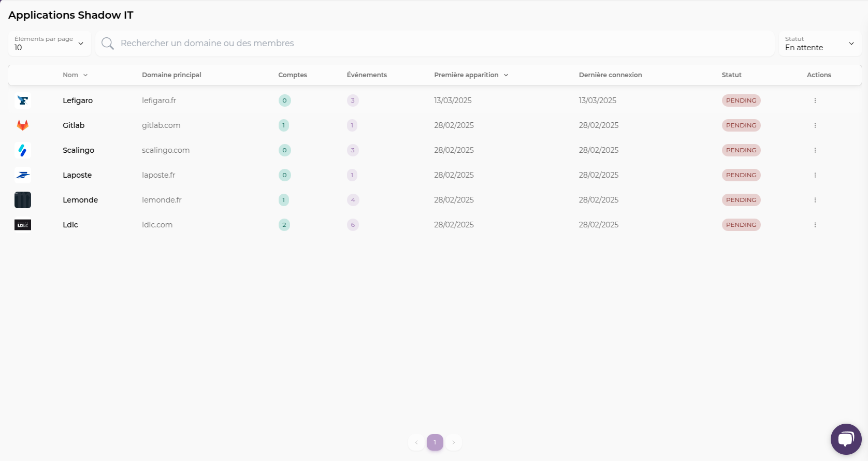Go to the next page arrow
Screen dimensions: 868x461
(x=454, y=442)
